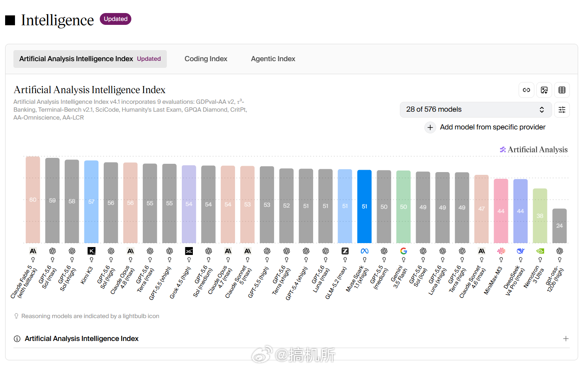This screenshot has width=588, height=369.
Task: Click the Anthropic logo under Claude Fable 5
Action: point(33,251)
